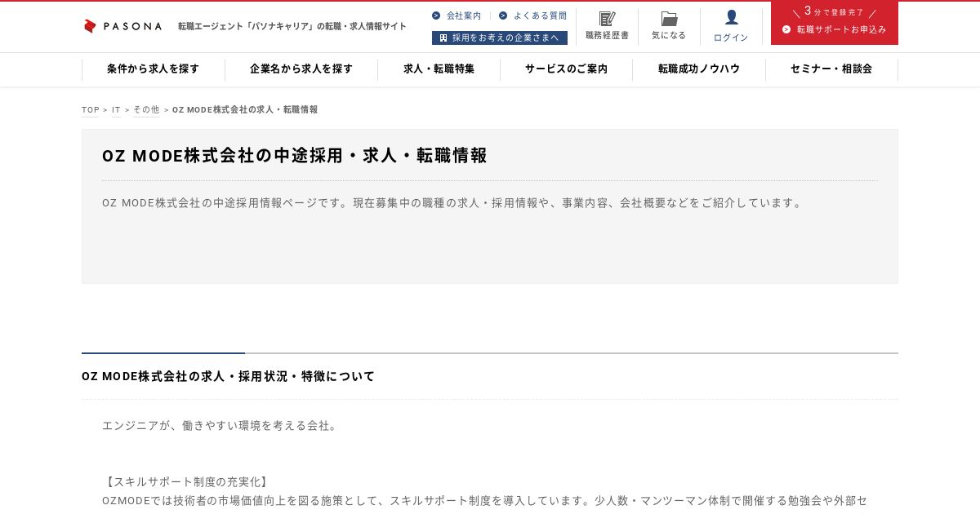This screenshot has height=514, width=980.
Task: Go to IT breadcrumb link
Action: (116, 110)
